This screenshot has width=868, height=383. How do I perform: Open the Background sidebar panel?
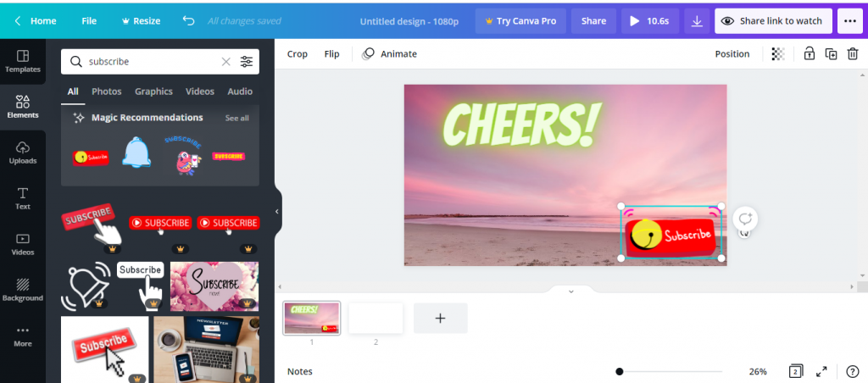(x=23, y=290)
